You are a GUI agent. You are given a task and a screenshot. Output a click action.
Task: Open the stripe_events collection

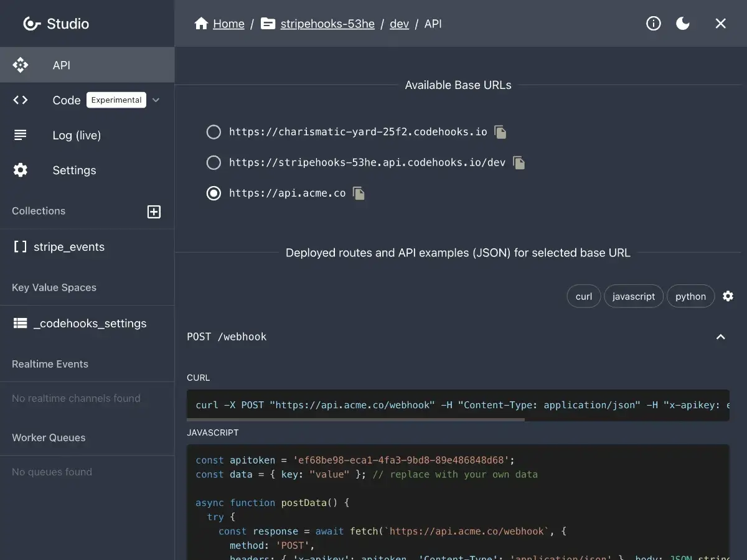pos(87,247)
